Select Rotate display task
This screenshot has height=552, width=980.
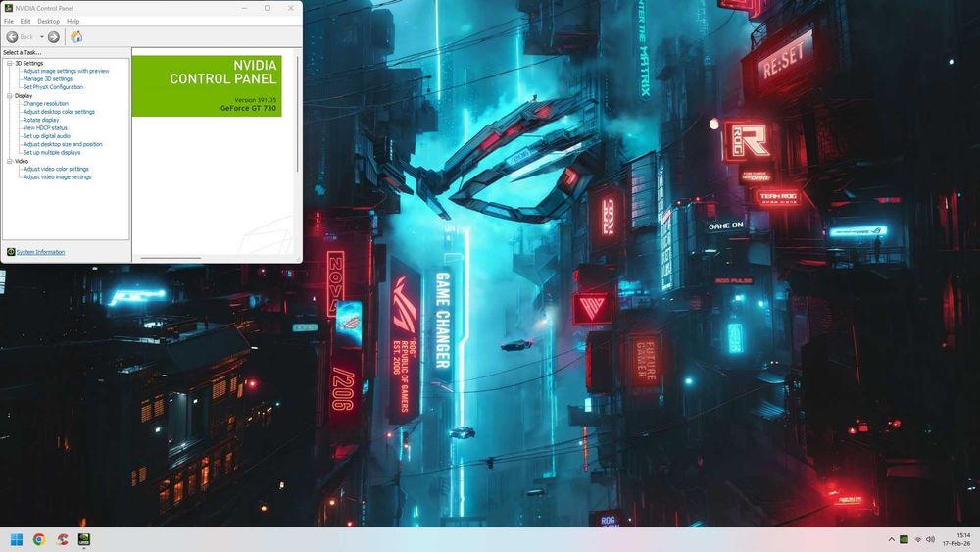pos(41,120)
